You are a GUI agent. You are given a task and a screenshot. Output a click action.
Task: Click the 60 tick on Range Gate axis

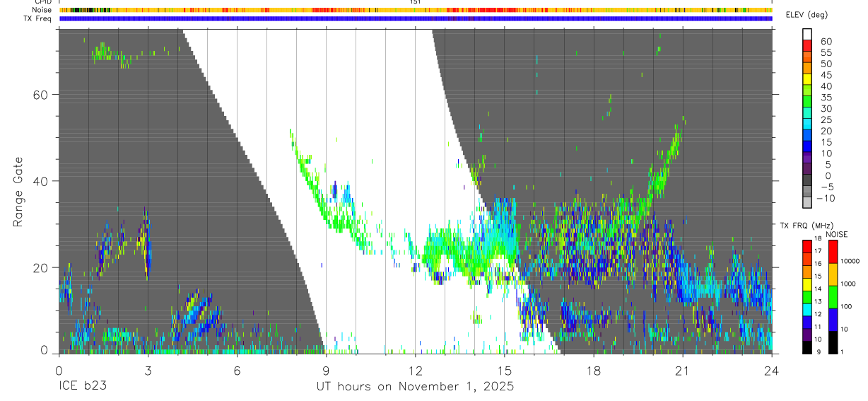pyautogui.click(x=42, y=95)
